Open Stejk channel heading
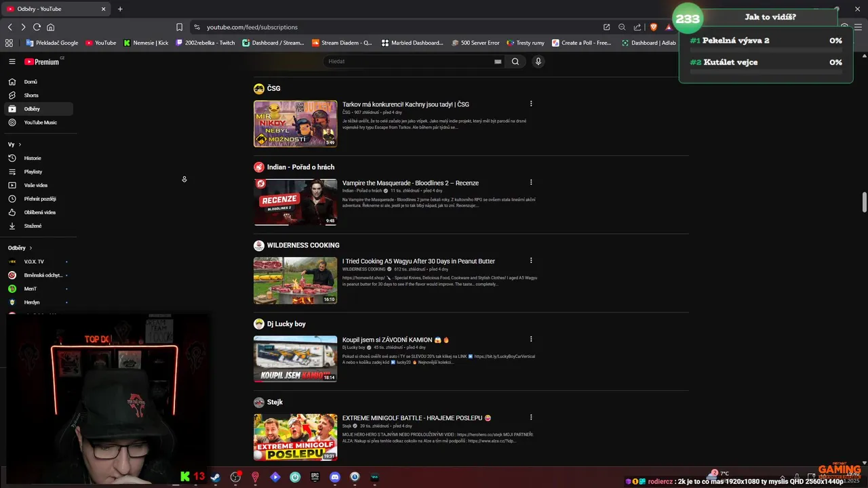868x488 pixels. [x=275, y=402]
